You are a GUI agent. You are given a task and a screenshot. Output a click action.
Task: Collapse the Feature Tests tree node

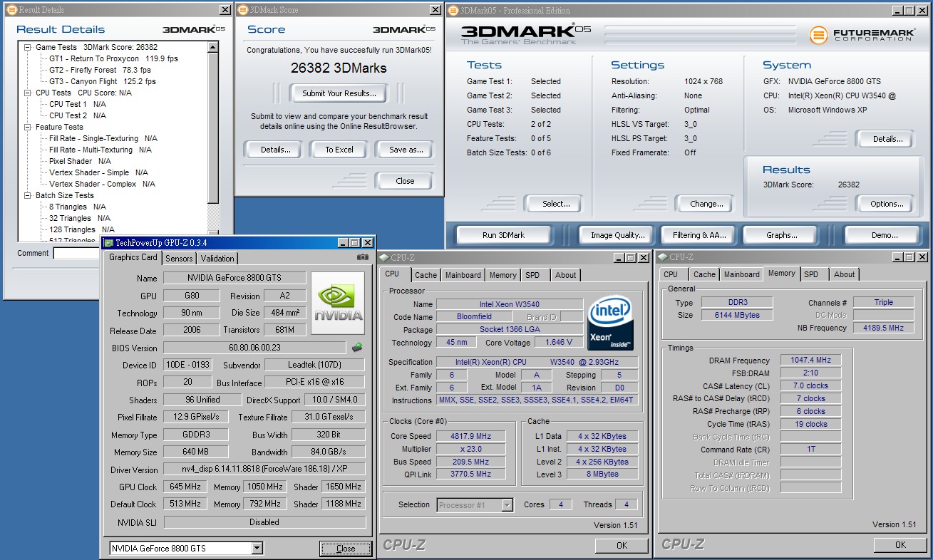(28, 127)
